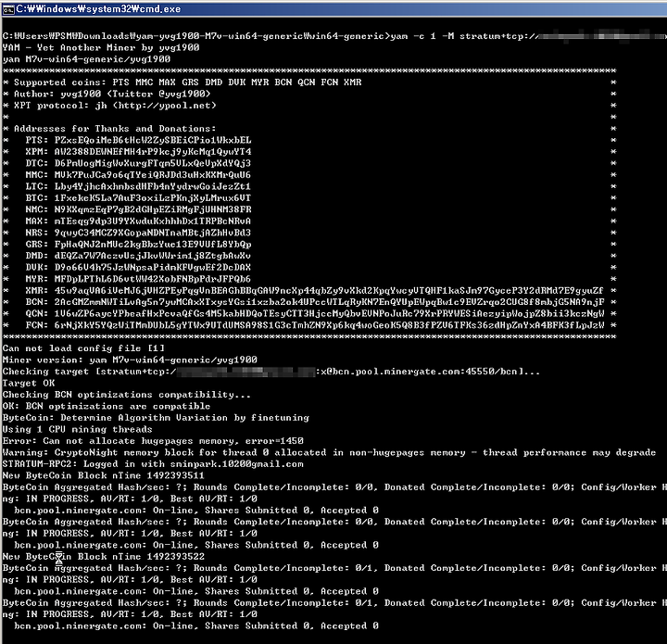Click the PTS donation address line
This screenshot has height=644, width=667.
point(138,140)
